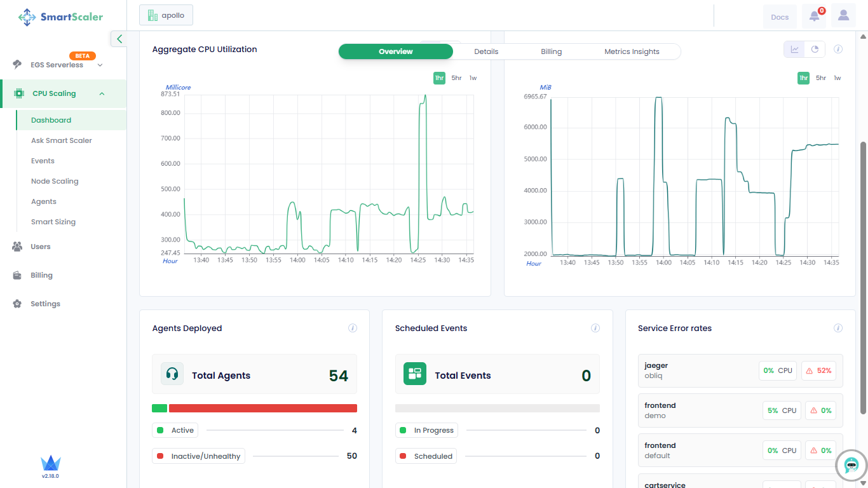Image resolution: width=868 pixels, height=488 pixels.
Task: Show info for Service Error rates
Action: tap(838, 329)
